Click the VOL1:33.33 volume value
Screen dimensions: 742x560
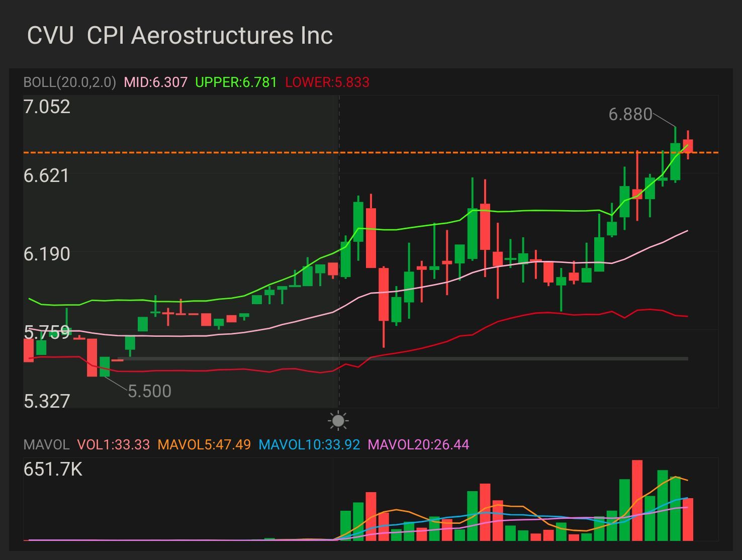(x=114, y=445)
